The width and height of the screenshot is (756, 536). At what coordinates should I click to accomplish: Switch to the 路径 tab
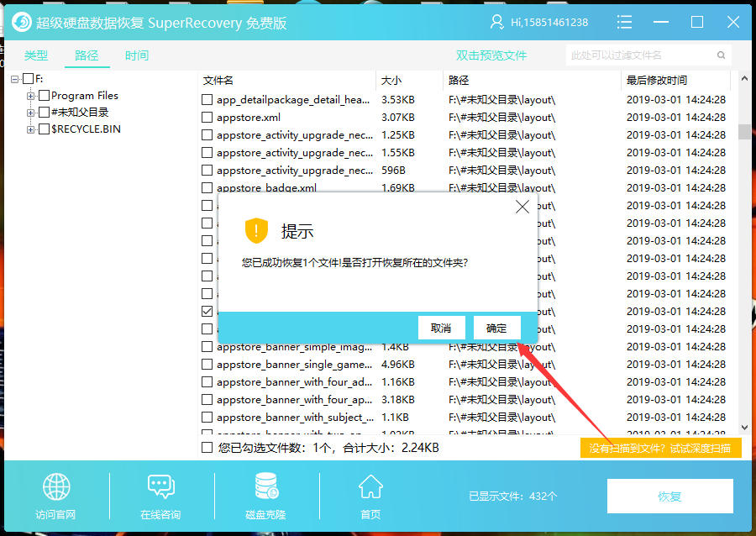87,55
